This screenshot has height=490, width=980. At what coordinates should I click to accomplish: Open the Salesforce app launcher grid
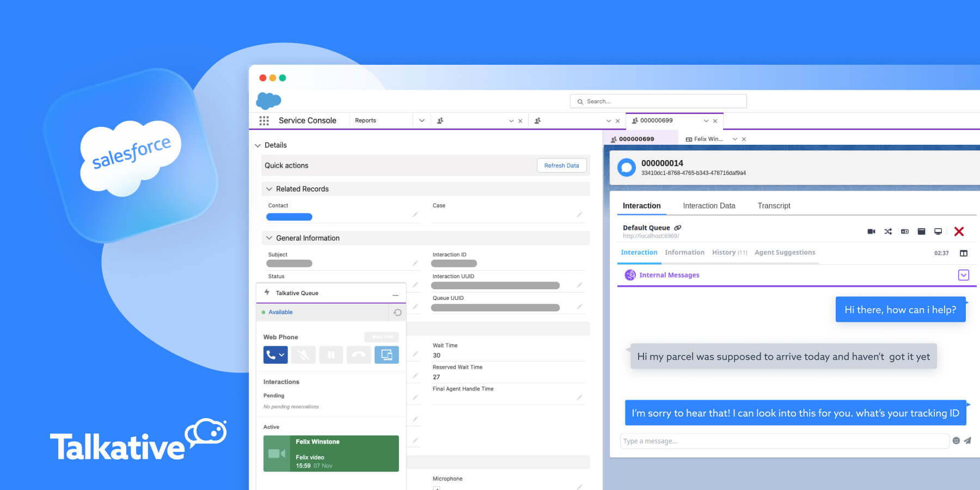point(264,120)
